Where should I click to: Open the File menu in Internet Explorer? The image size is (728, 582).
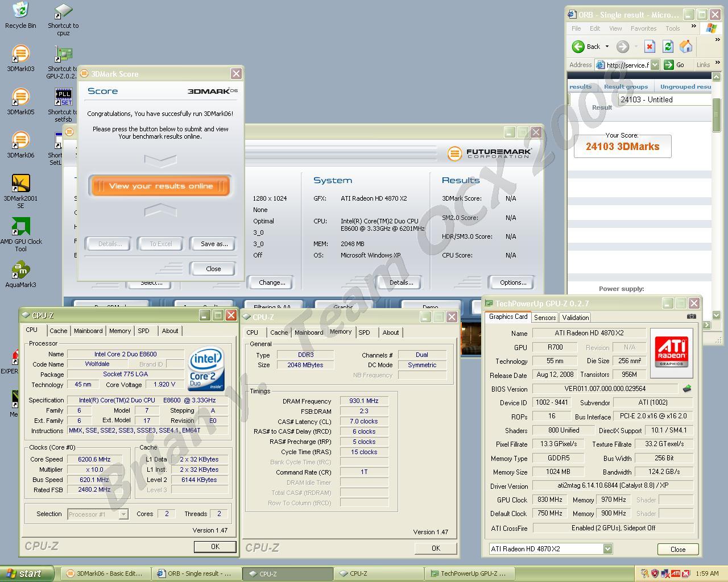(x=576, y=28)
